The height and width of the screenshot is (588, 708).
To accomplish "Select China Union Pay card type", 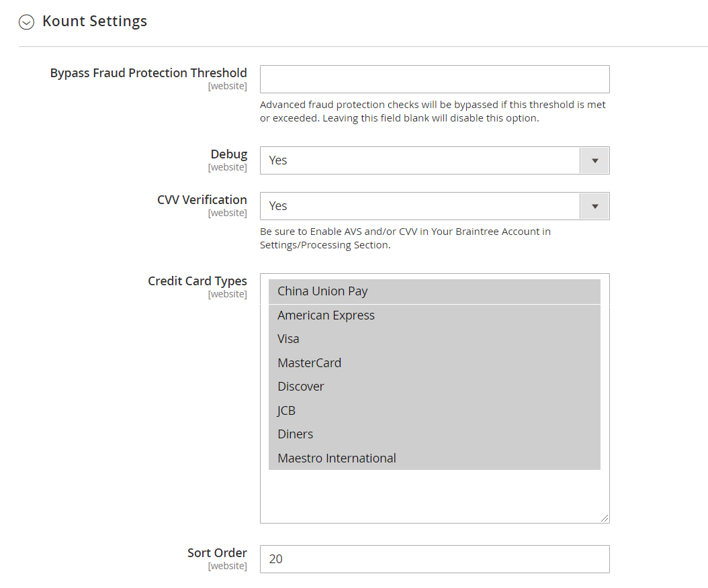I will (x=435, y=291).
